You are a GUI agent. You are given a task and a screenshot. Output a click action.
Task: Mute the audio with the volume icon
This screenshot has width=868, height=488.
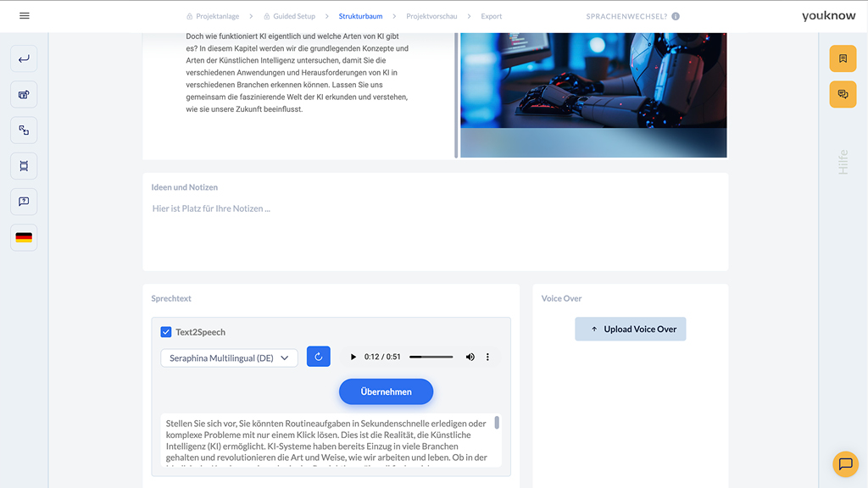(x=470, y=357)
